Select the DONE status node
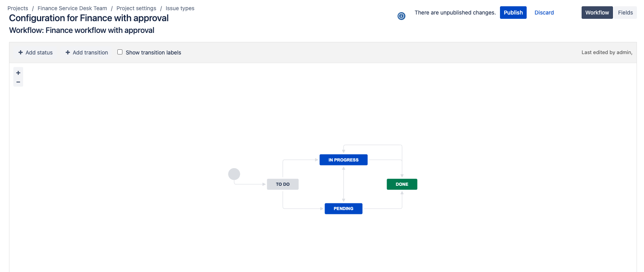This screenshot has width=644, height=272. pos(402,184)
